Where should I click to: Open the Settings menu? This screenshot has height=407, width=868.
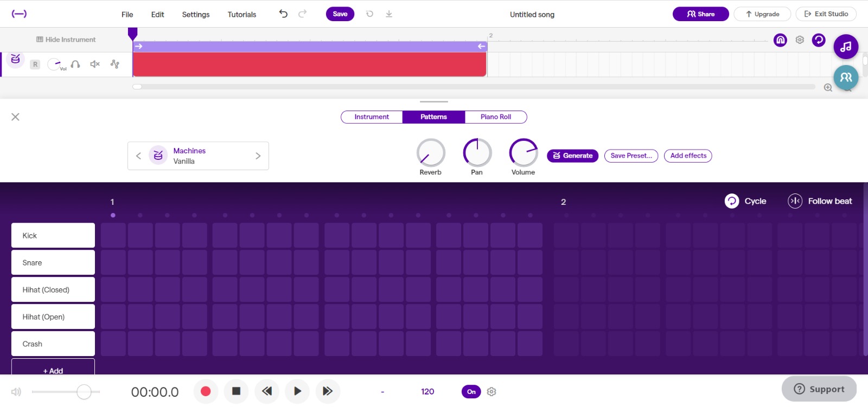tap(196, 15)
